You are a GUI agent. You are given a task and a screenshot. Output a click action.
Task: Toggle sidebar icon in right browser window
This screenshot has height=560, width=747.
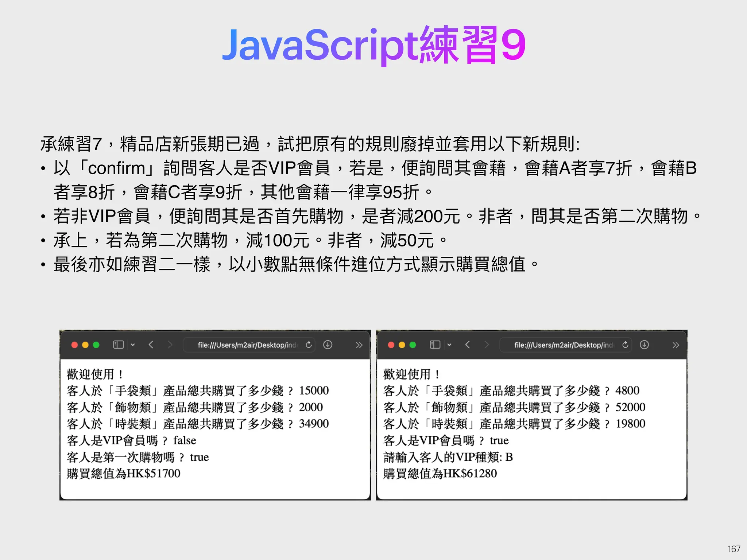pyautogui.click(x=435, y=345)
